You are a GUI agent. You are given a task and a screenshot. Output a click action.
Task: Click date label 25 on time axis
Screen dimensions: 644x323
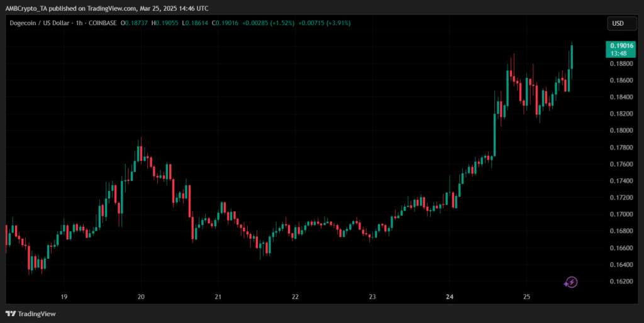(526, 297)
